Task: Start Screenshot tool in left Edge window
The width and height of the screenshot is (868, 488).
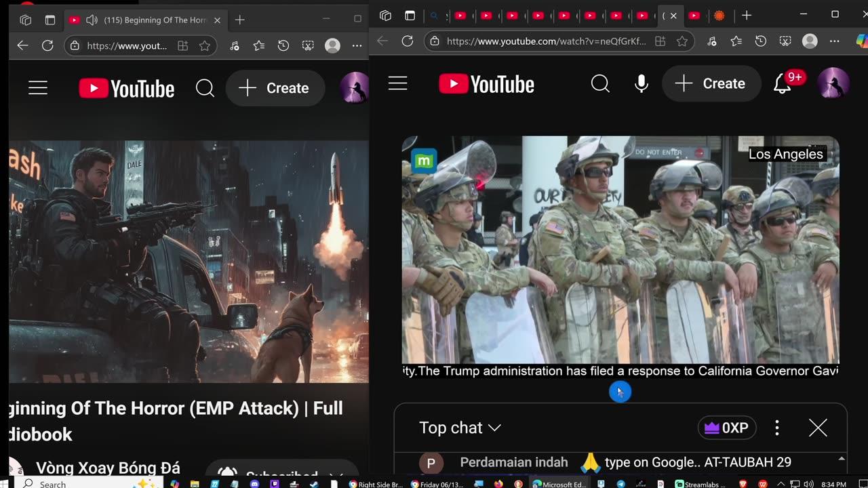Action: point(308,46)
